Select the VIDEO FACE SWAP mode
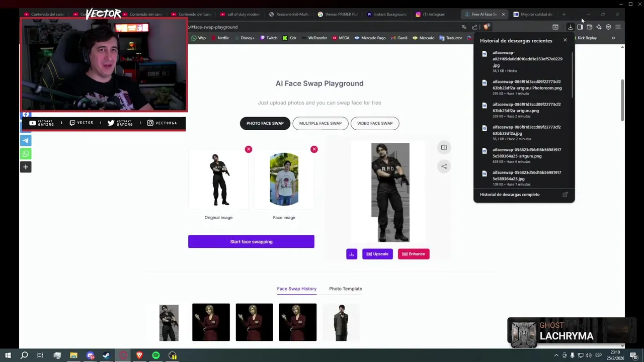Image resolution: width=644 pixels, height=362 pixels. coord(375,123)
